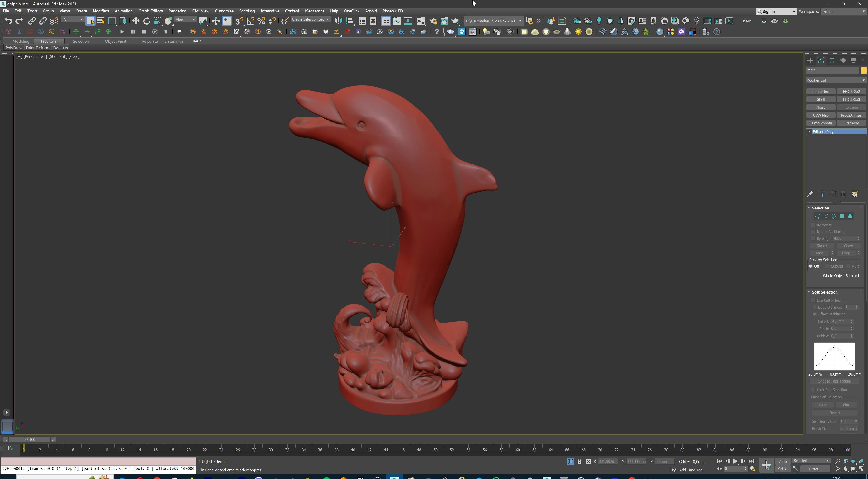Enable the Lock Soft Selection checkbox

tap(813, 390)
